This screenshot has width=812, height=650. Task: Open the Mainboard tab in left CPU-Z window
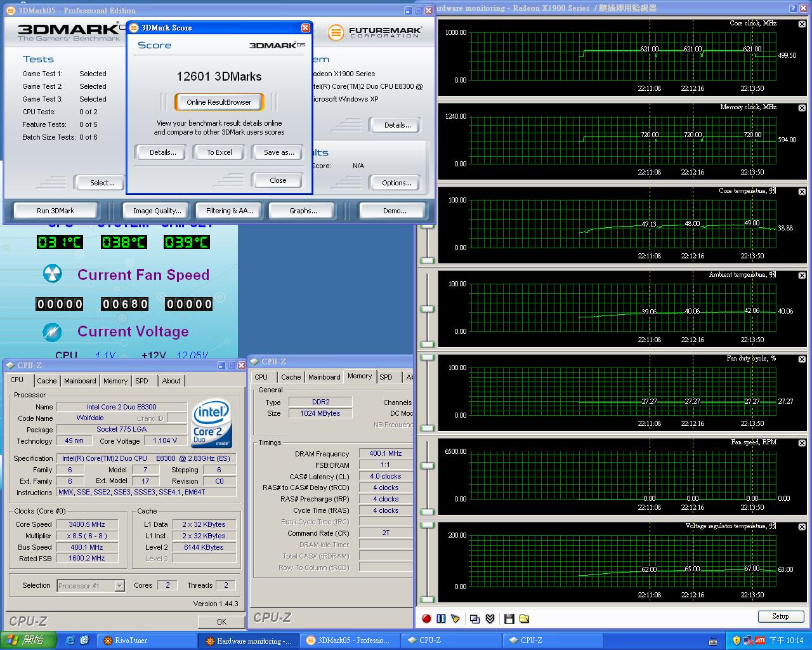80,381
